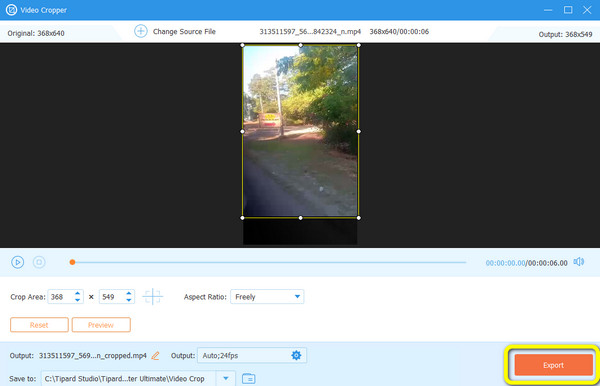Click the bottom-center crop handle
The height and width of the screenshot is (386, 600).
[x=300, y=218]
